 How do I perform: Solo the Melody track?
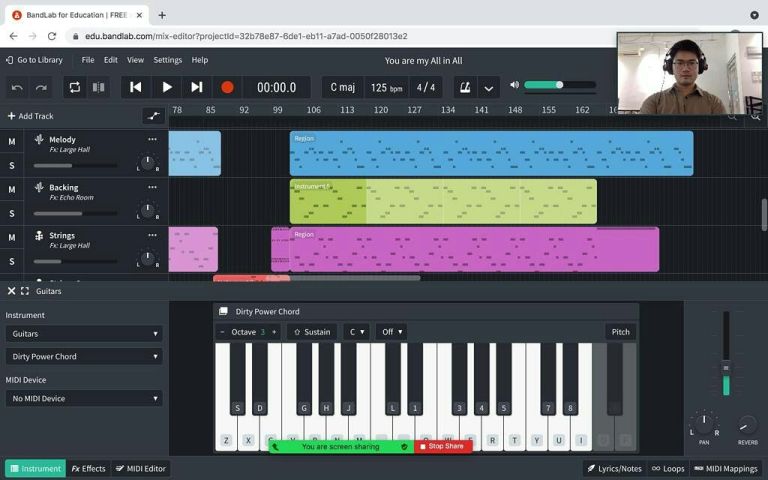[x=12, y=166]
